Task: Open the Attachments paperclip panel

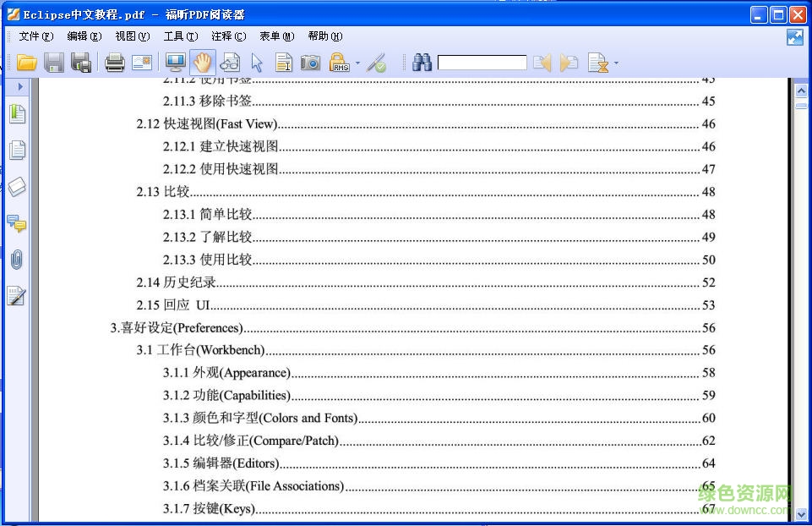Action: pos(17,260)
